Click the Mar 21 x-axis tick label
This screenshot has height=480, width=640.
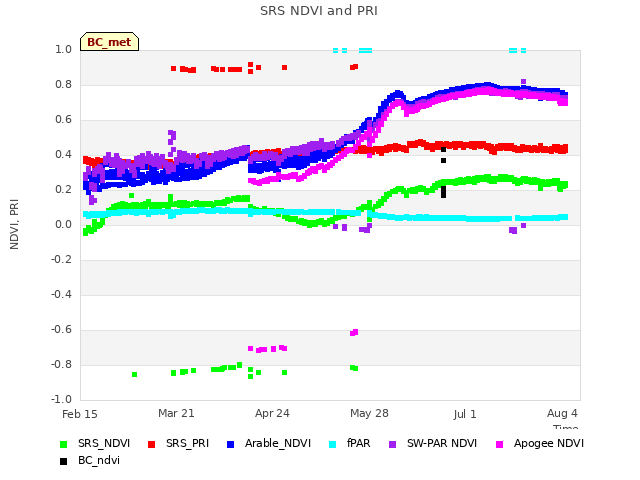click(176, 413)
